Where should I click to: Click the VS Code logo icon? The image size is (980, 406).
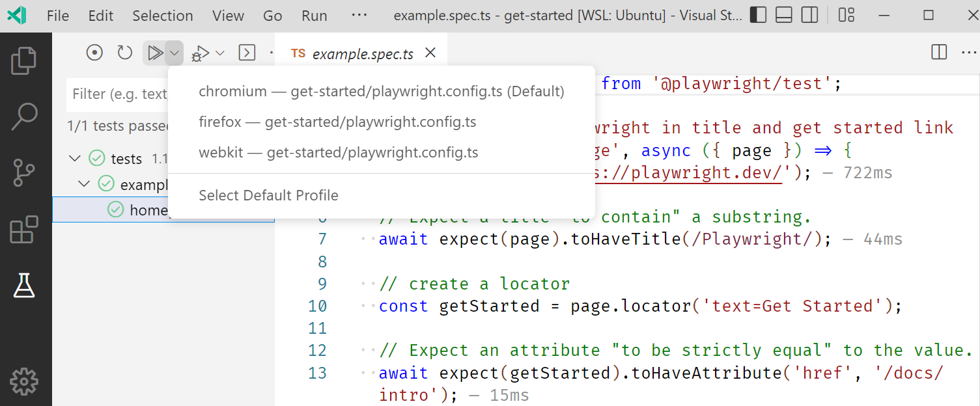17,15
